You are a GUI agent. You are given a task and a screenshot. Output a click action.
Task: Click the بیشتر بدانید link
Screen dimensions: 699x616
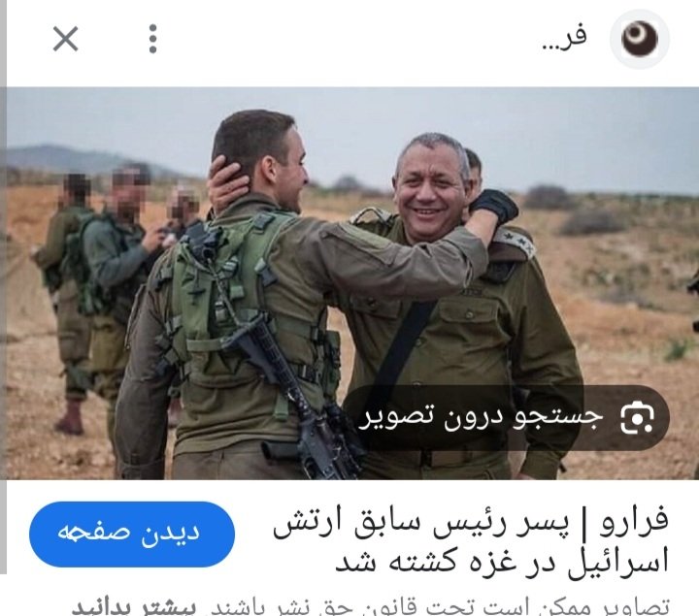tap(134, 607)
